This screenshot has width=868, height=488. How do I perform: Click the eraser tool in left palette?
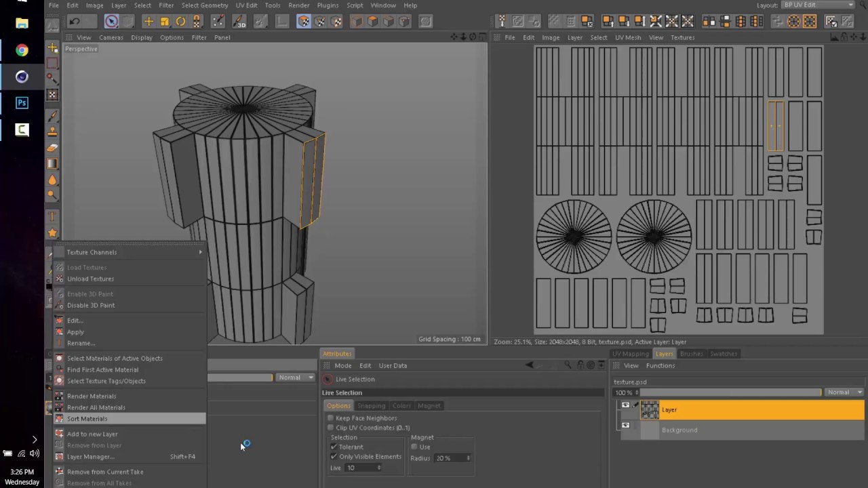tap(52, 148)
